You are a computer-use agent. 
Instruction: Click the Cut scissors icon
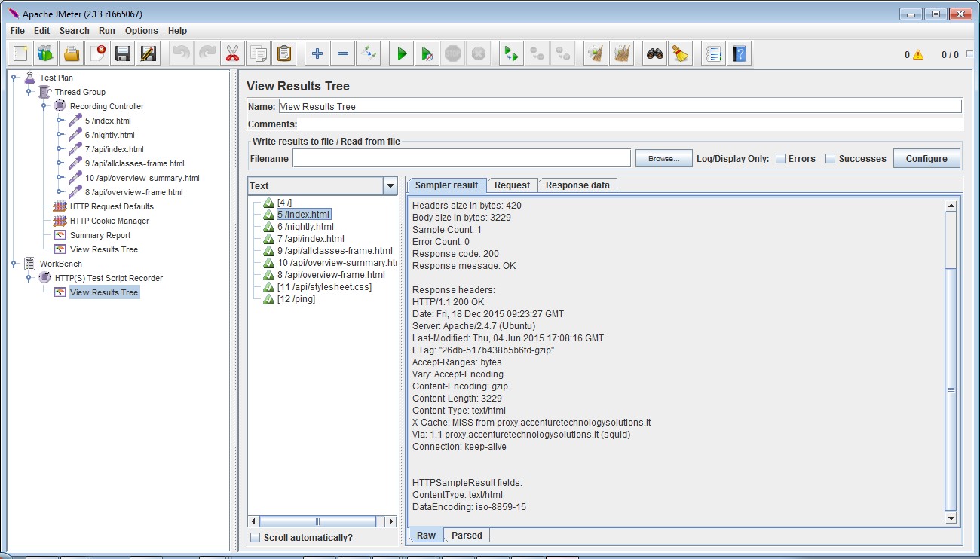pyautogui.click(x=232, y=53)
